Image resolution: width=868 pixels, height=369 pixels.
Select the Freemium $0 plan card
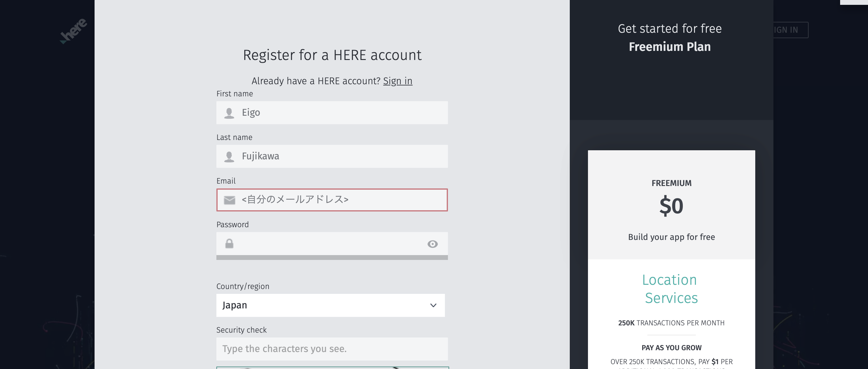point(671,205)
